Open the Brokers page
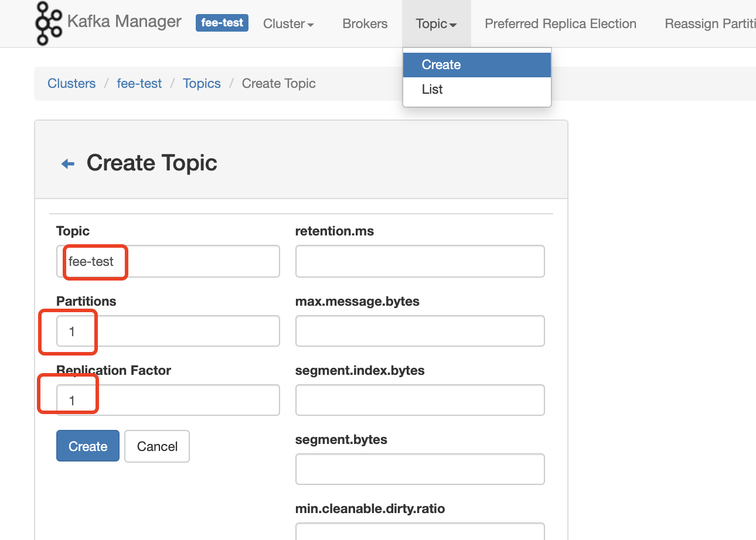Image resolution: width=756 pixels, height=540 pixels. 365,24
